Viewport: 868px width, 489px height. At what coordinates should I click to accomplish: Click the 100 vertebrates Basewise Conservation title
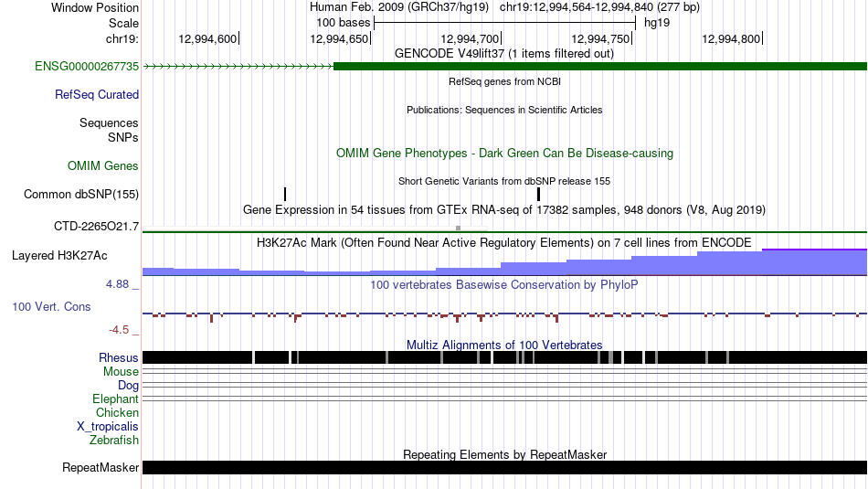point(504,284)
